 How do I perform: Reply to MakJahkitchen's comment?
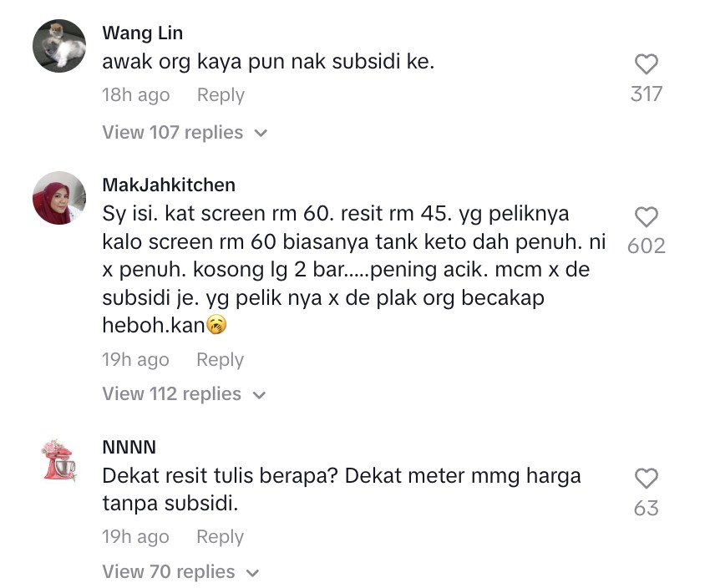pos(220,360)
